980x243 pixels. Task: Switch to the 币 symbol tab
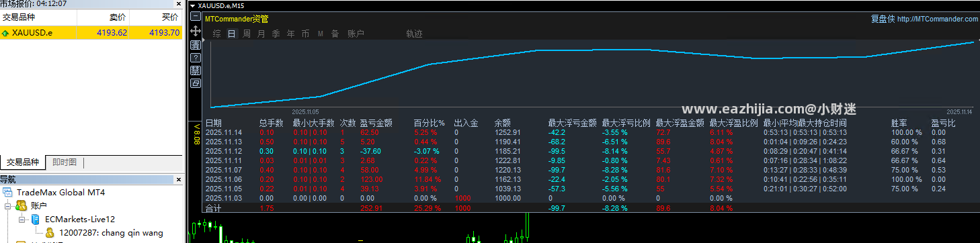305,34
